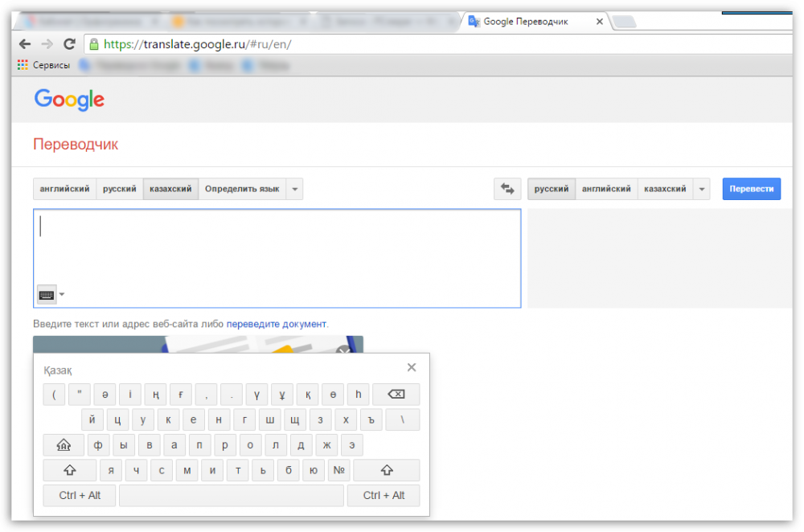Toggle the left shift key on virtual keyboard
The width and height of the screenshot is (804, 532).
pos(70,470)
